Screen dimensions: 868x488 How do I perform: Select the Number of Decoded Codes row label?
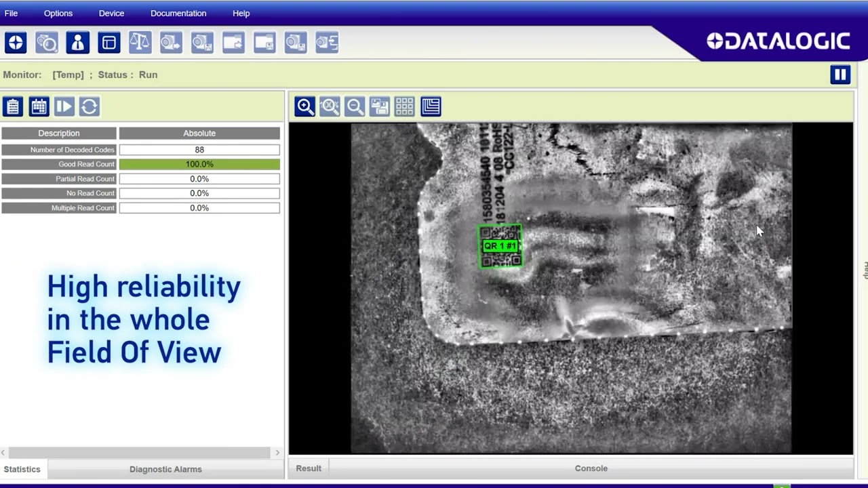(x=59, y=150)
